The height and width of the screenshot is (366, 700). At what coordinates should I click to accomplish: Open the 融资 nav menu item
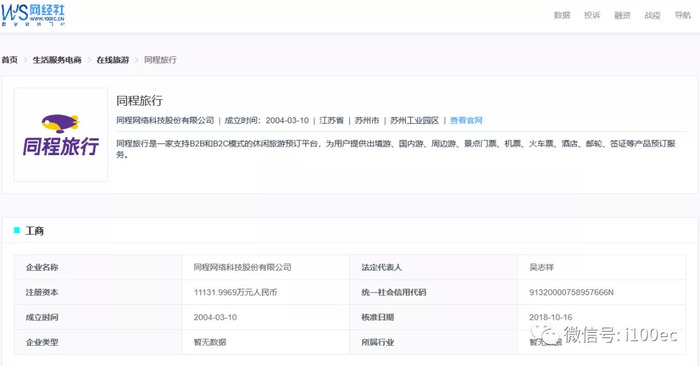point(622,15)
